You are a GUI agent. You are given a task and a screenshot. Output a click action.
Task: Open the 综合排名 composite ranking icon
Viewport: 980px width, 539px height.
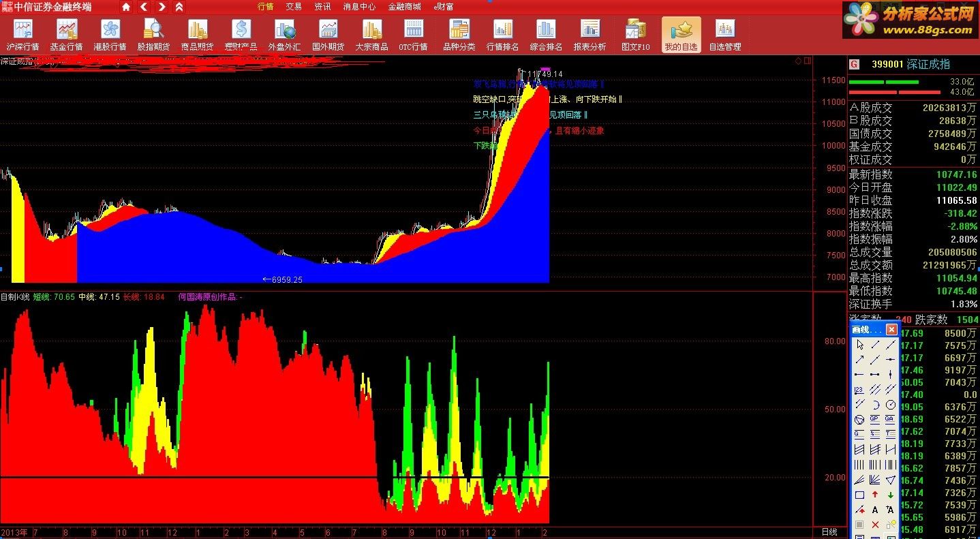click(x=546, y=35)
